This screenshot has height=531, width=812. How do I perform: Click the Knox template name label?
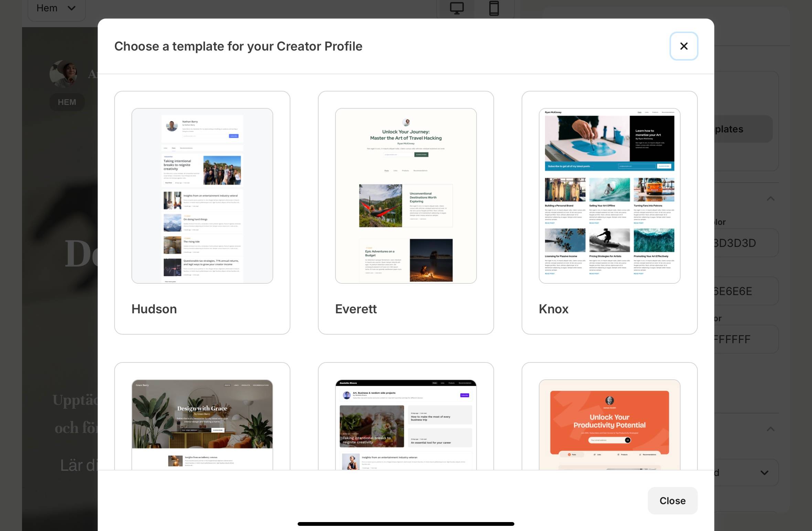click(x=553, y=309)
